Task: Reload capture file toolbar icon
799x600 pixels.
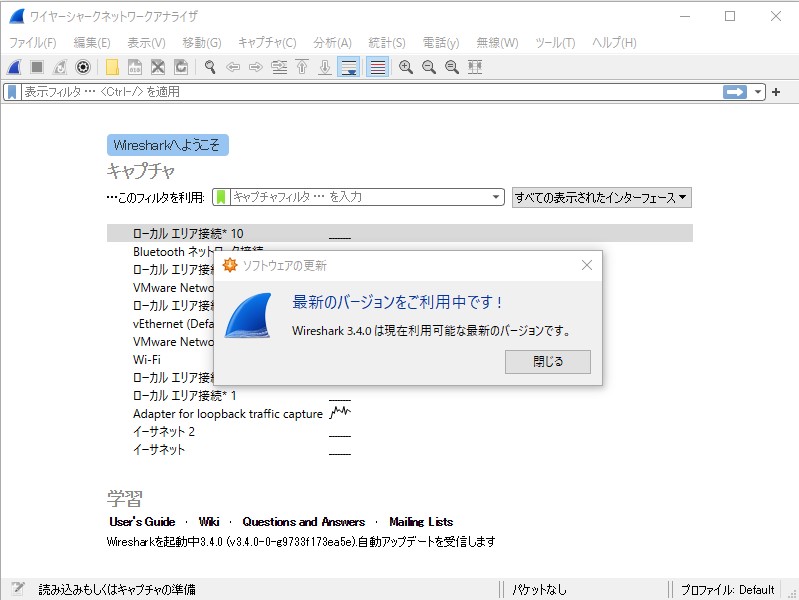Action: pos(181,67)
